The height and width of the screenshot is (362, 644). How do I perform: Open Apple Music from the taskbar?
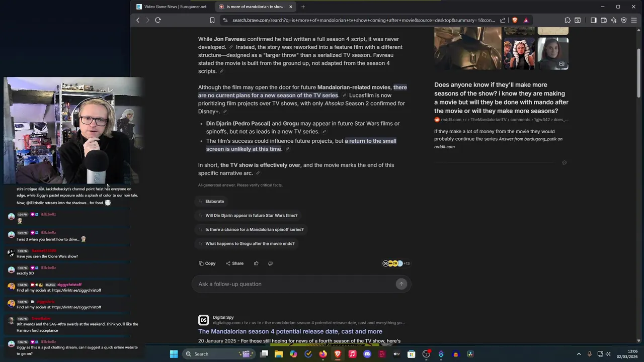[352, 354]
